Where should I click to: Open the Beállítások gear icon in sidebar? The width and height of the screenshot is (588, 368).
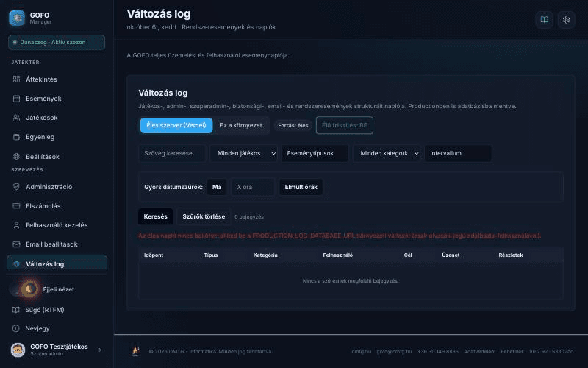click(x=16, y=156)
